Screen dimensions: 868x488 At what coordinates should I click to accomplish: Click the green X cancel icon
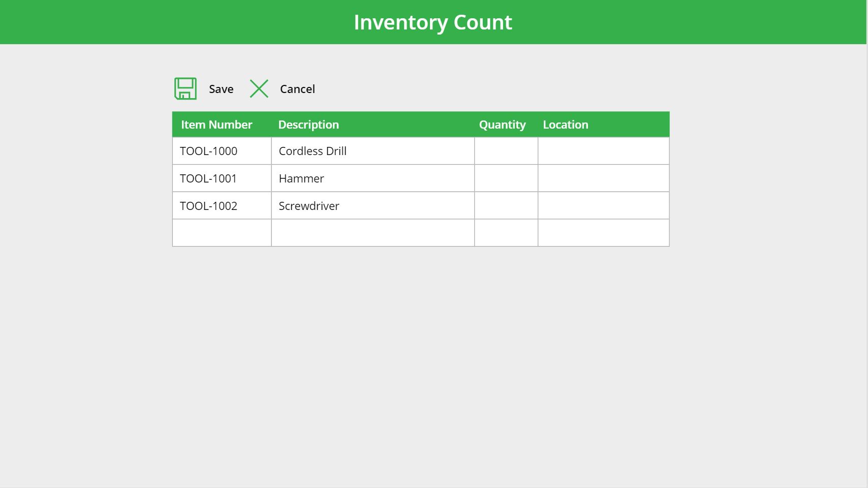[259, 88]
